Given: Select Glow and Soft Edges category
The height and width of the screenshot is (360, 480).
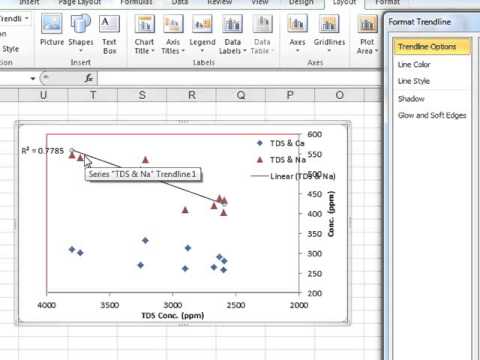Looking at the screenshot, I should [x=432, y=115].
